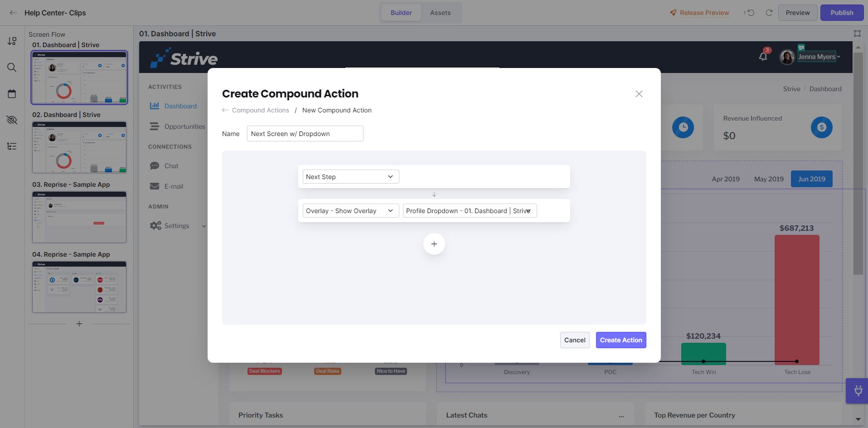The image size is (868, 428).
Task: Open Opportunities in Activities menu
Action: tap(184, 126)
